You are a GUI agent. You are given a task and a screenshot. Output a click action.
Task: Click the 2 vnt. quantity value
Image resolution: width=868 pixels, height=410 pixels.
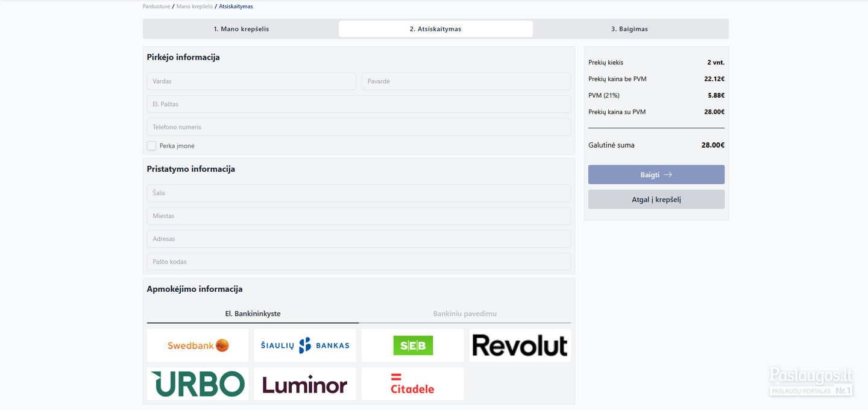716,63
